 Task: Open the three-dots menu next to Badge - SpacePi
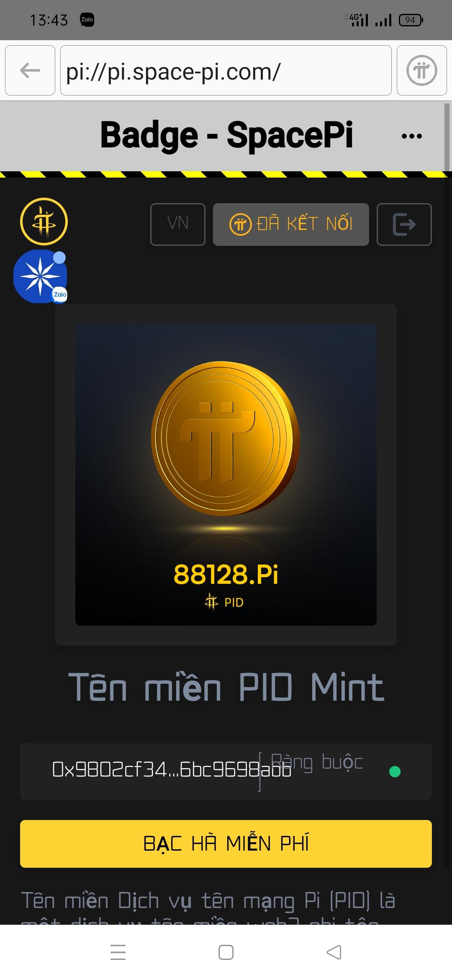411,136
